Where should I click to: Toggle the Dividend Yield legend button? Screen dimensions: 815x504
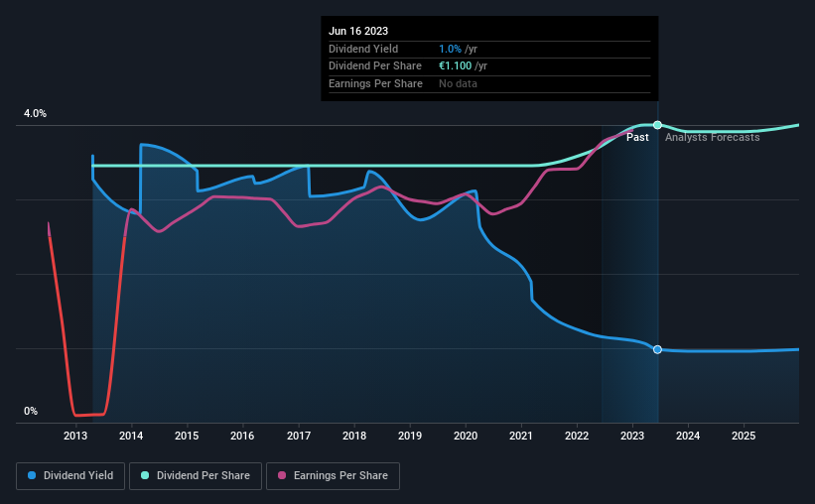(70, 476)
